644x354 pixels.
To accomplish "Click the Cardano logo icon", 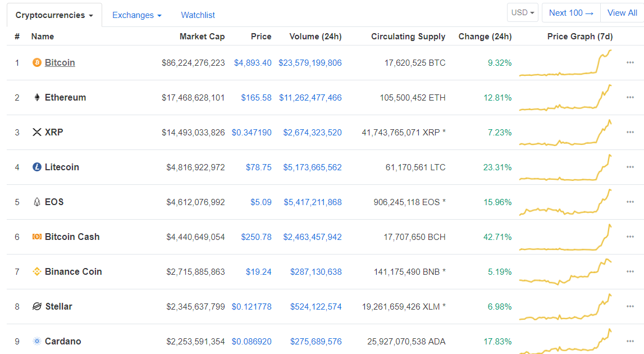I will point(37,341).
